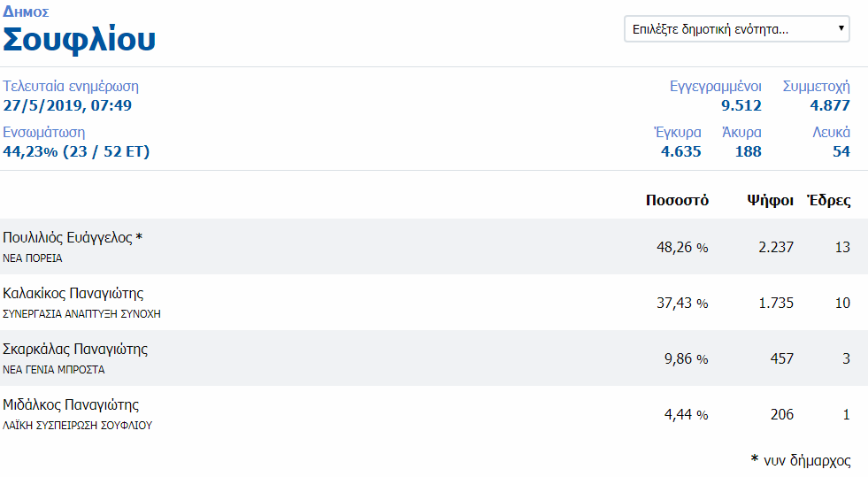Click the Ποσοστό column header
The image size is (868, 477).
[x=677, y=200]
